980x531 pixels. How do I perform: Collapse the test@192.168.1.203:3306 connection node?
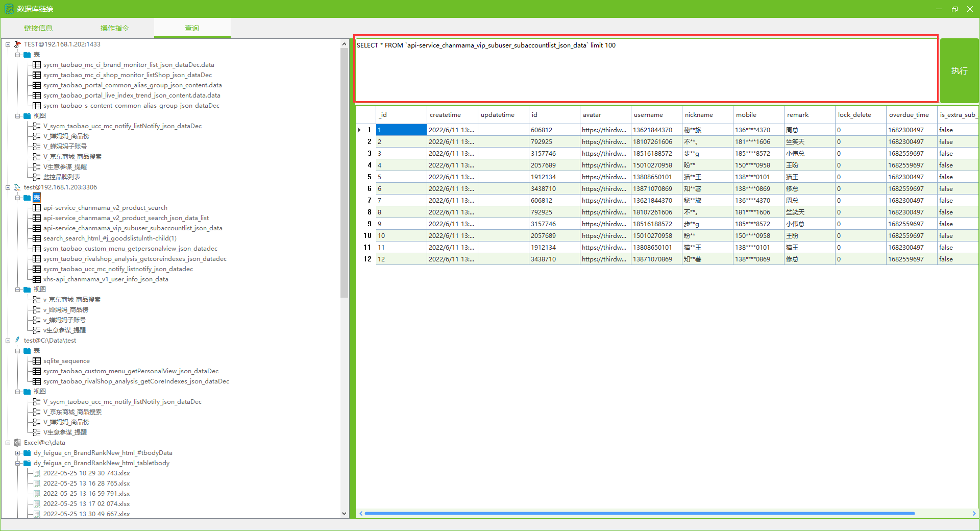(8, 187)
